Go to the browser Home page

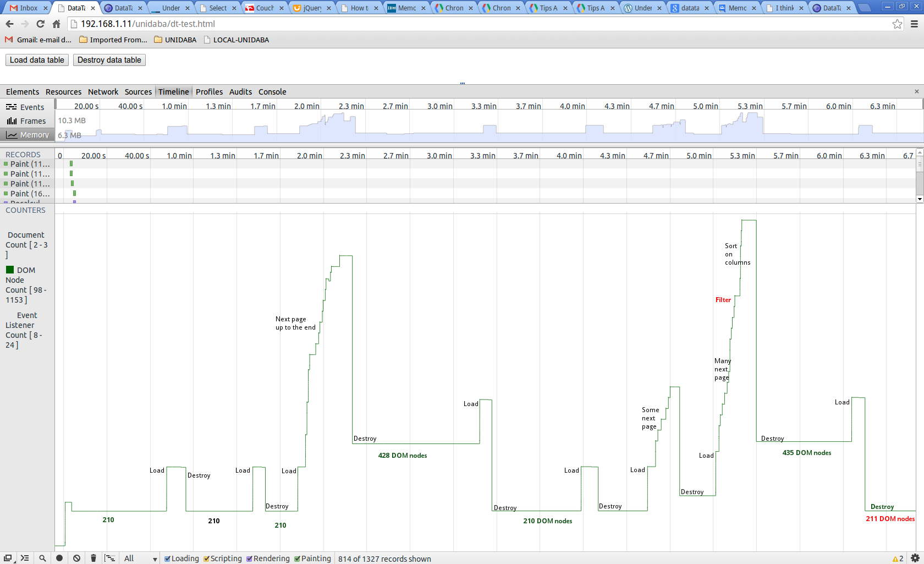click(56, 24)
